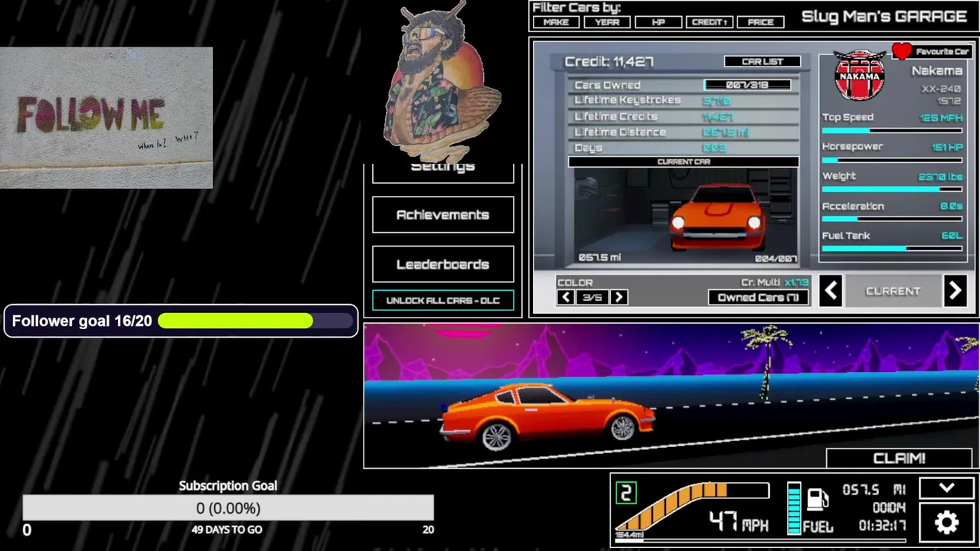Screen dimensions: 980x551
Task: Click the Owned Cars (7) filter button
Action: (x=759, y=298)
